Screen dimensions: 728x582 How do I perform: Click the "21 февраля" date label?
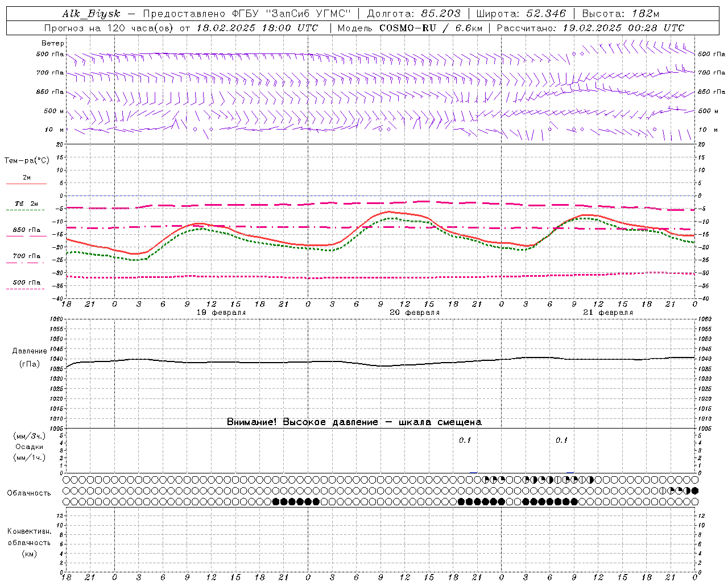(608, 313)
